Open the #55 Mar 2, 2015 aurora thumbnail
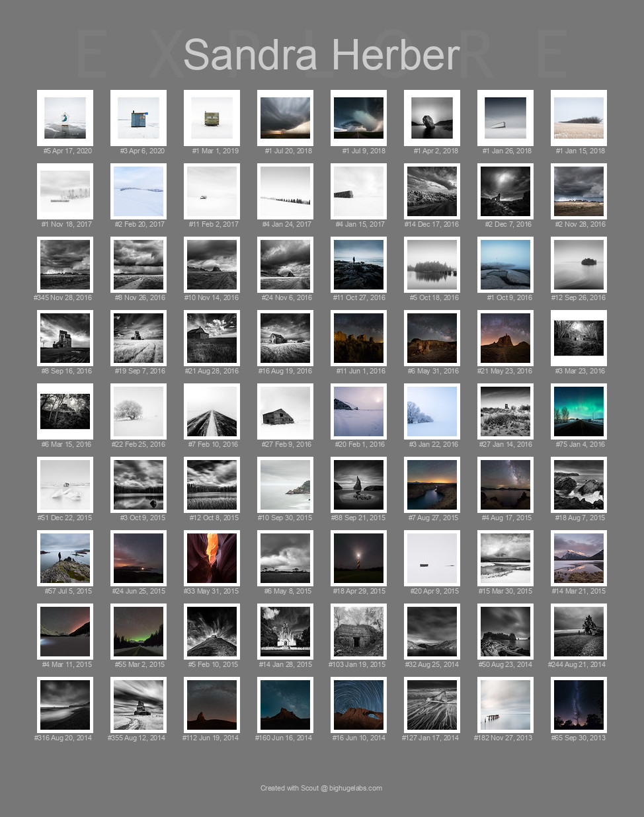 [138, 631]
